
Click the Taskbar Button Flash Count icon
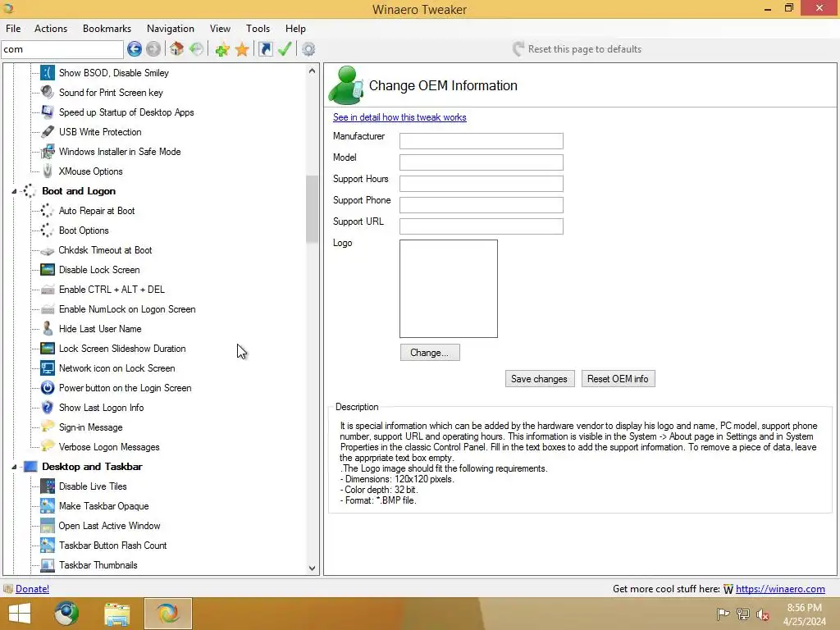coord(48,546)
